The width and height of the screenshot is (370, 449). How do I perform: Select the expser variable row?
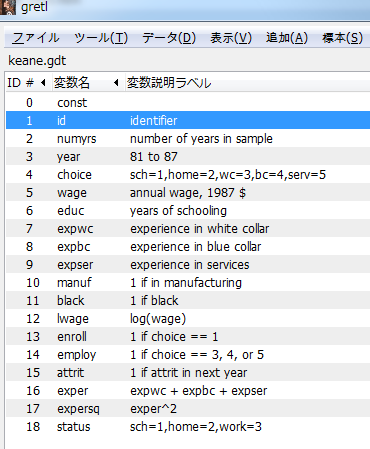click(188, 264)
